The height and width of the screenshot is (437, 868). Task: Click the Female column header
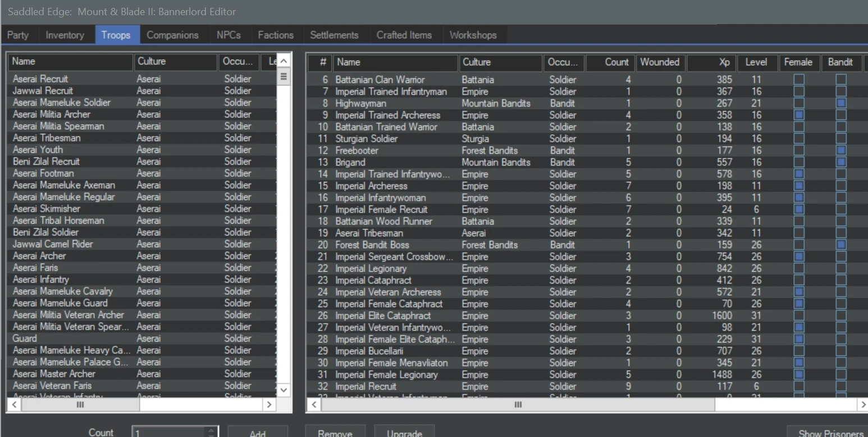pyautogui.click(x=799, y=62)
